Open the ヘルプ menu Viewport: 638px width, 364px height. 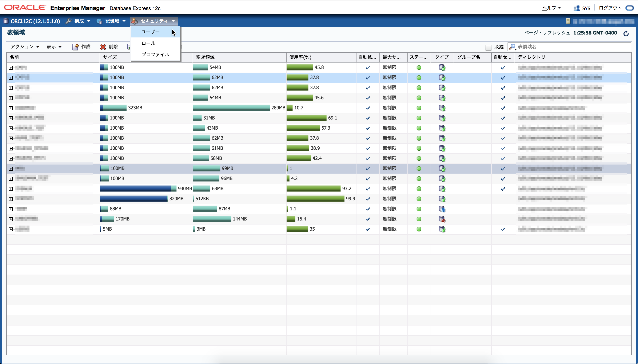coord(551,8)
